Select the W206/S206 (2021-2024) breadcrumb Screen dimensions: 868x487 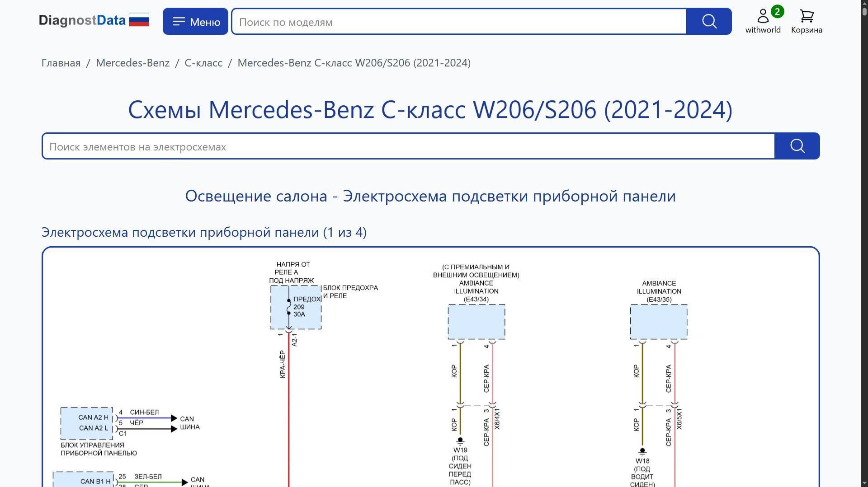point(354,63)
